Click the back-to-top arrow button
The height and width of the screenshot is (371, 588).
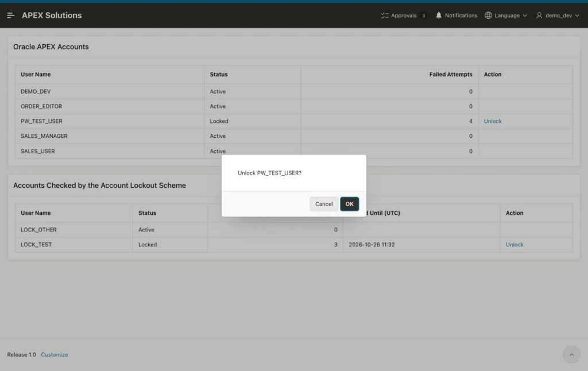(571, 354)
